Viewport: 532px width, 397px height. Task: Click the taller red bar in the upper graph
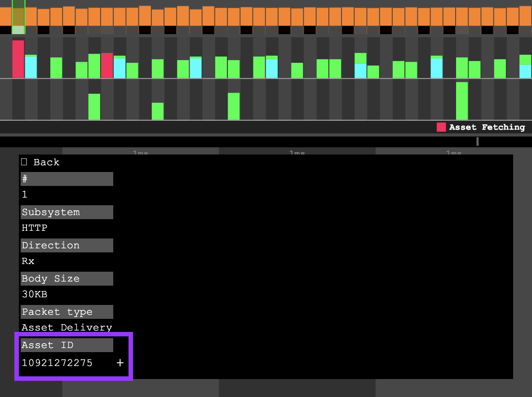click(x=18, y=59)
